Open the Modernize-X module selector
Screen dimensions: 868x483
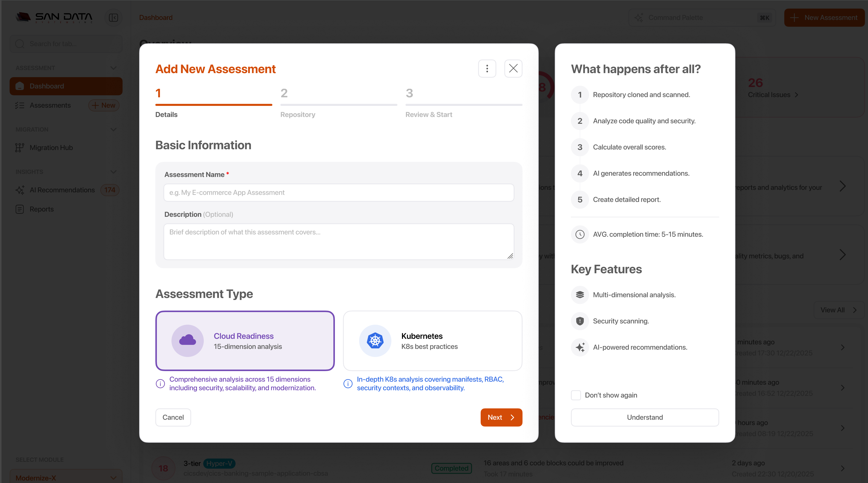(x=66, y=477)
